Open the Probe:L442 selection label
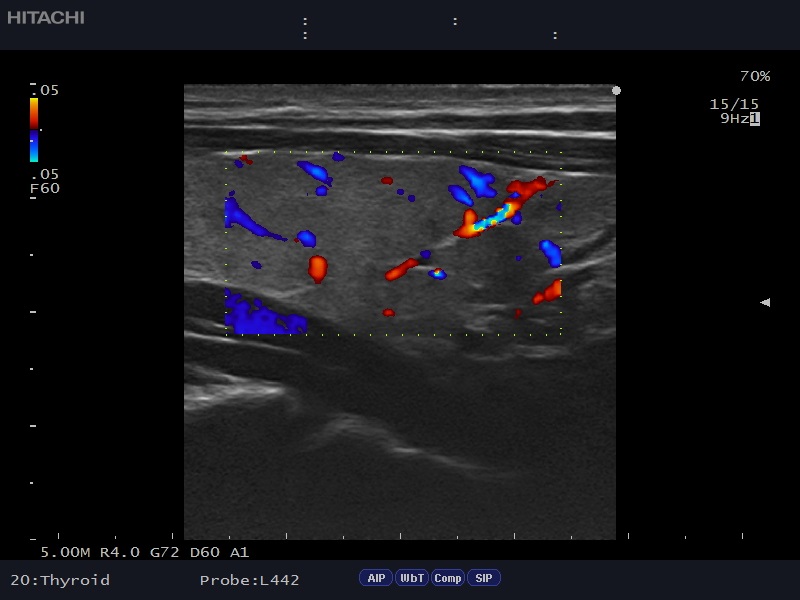The height and width of the screenshot is (600, 800). (249, 580)
